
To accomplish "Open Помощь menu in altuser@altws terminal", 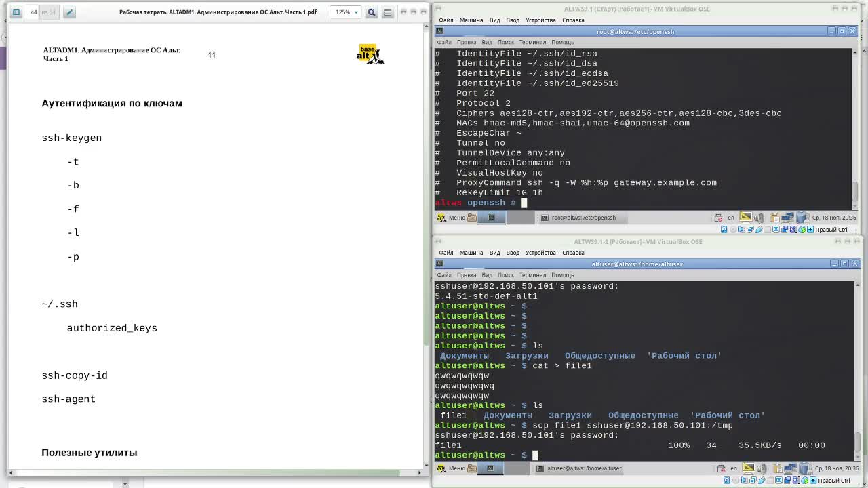I will (x=562, y=274).
